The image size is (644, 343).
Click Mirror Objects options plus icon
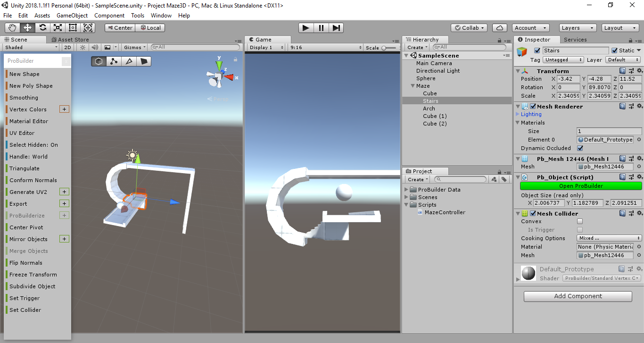65,239
